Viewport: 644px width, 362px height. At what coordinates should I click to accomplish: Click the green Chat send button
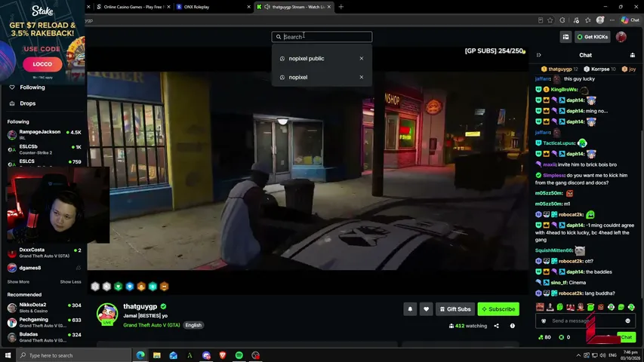627,337
